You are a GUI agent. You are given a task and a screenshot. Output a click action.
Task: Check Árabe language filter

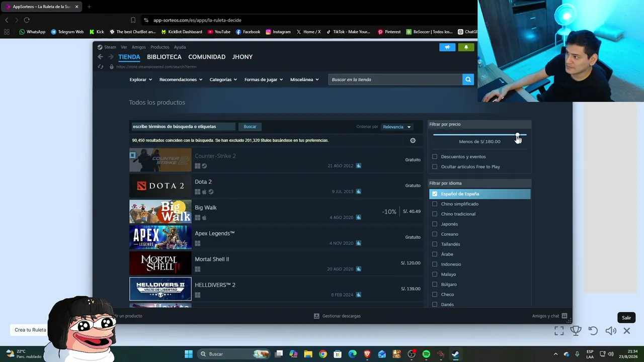coord(435,254)
